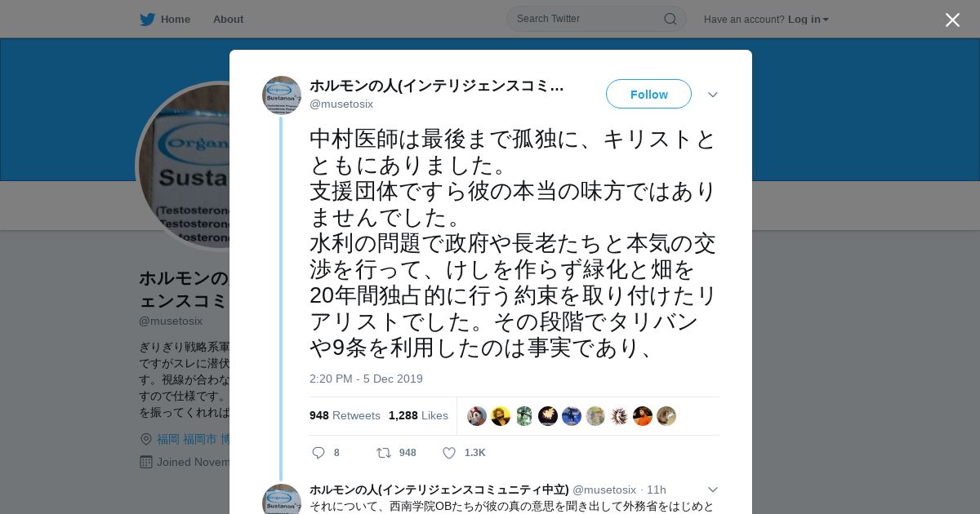
Task: Expand the reply tweet's chevron menu
Action: tap(712, 490)
